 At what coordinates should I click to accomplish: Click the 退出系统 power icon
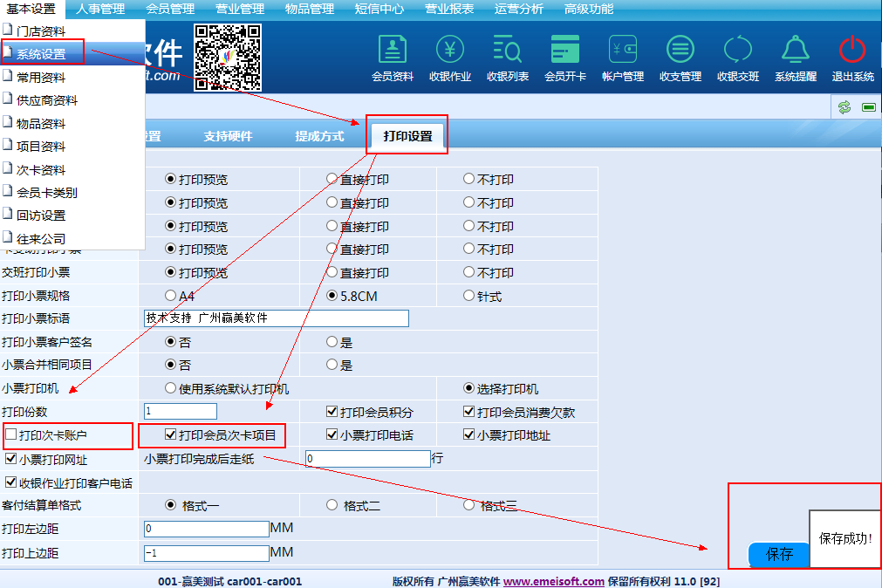point(852,51)
